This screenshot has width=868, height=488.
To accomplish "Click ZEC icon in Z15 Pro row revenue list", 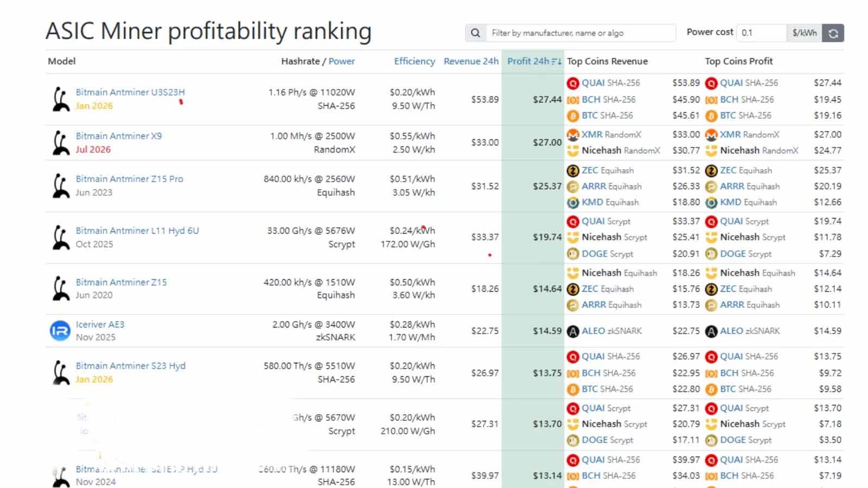I will (x=573, y=171).
